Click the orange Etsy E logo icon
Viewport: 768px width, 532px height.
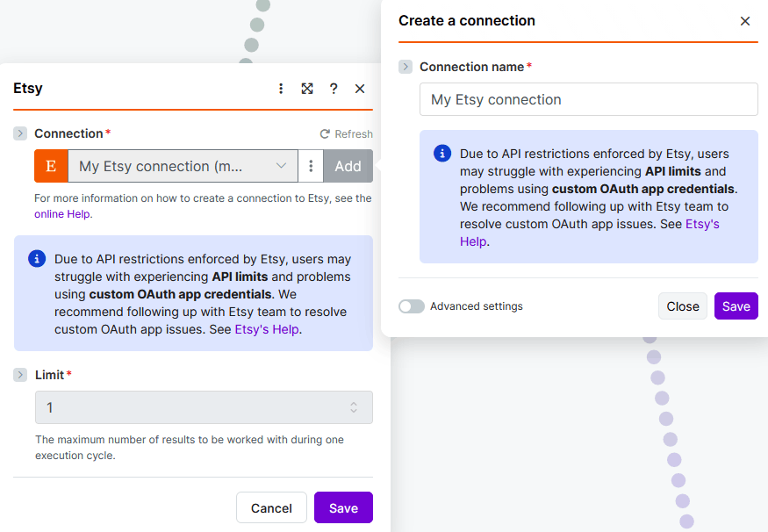(51, 166)
